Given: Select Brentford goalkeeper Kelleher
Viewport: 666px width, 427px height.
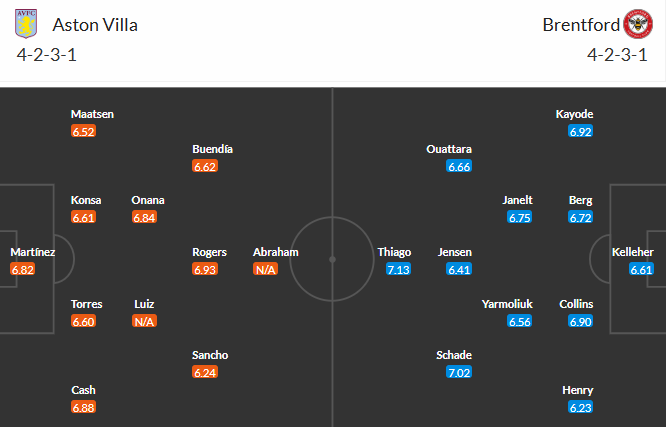Looking at the screenshot, I should (x=633, y=252).
